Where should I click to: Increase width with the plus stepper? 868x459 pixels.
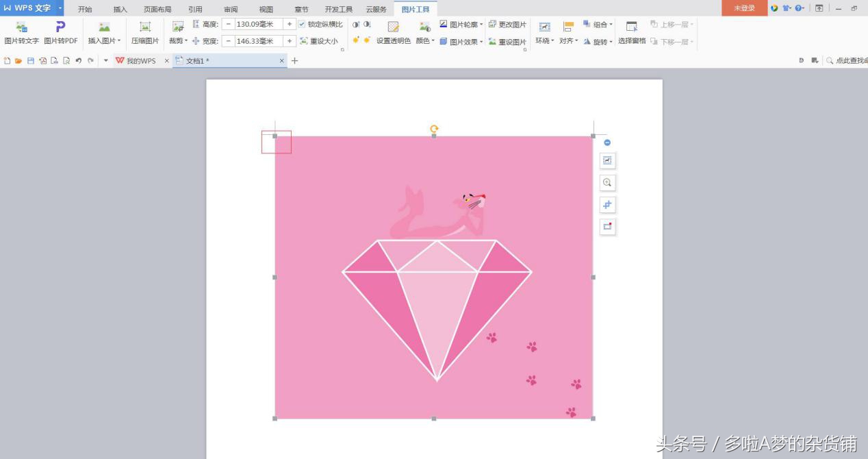pos(290,41)
